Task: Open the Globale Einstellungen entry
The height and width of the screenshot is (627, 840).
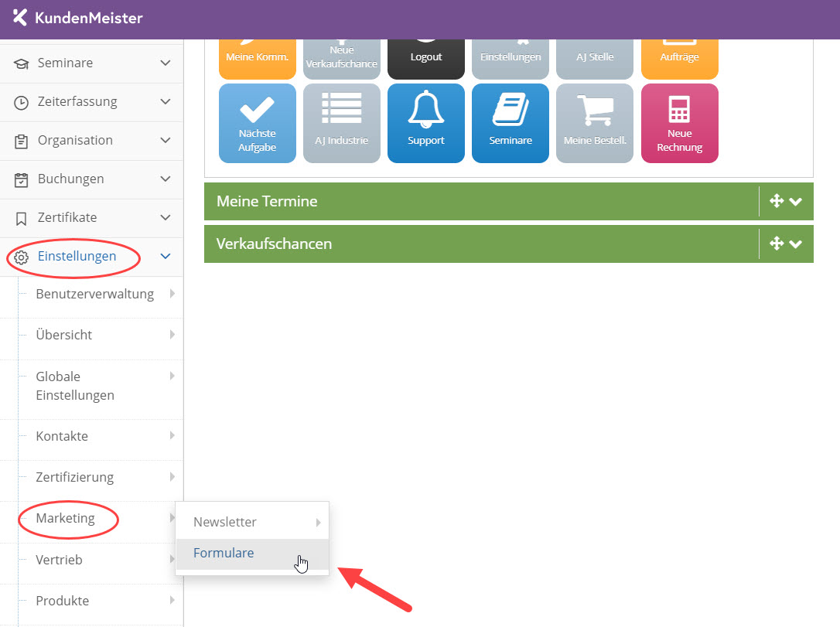Action: click(x=75, y=386)
